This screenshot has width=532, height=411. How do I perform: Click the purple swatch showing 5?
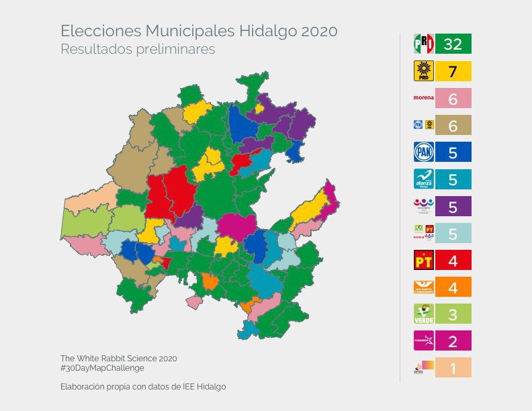point(453,206)
